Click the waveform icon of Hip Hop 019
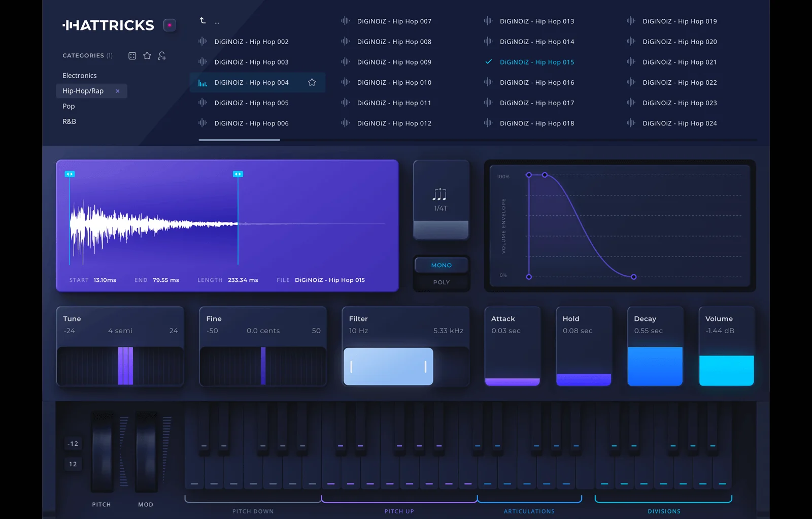The height and width of the screenshot is (519, 812). [631, 21]
